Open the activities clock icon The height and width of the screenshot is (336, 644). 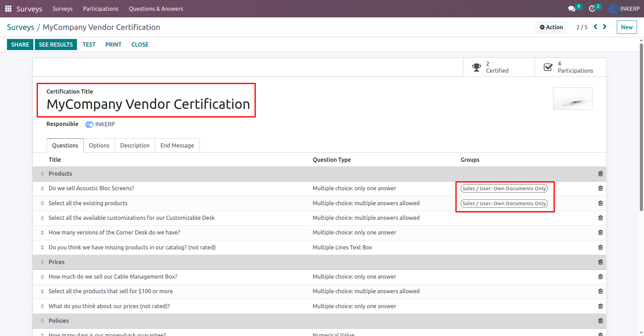tap(592, 9)
